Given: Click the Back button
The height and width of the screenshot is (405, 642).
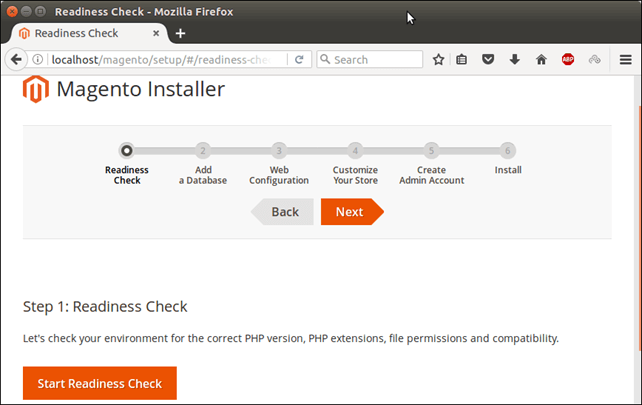Looking at the screenshot, I should [282, 212].
